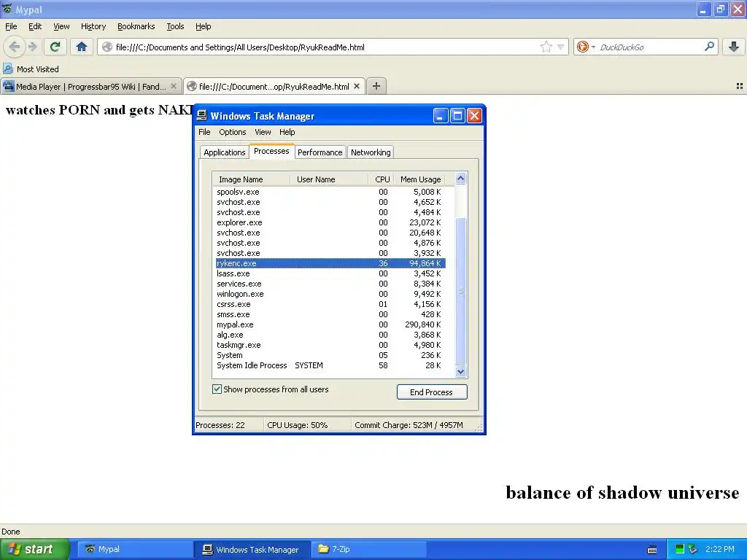Select the rykenc.exe process row
This screenshot has height=560, width=747.
(330, 263)
